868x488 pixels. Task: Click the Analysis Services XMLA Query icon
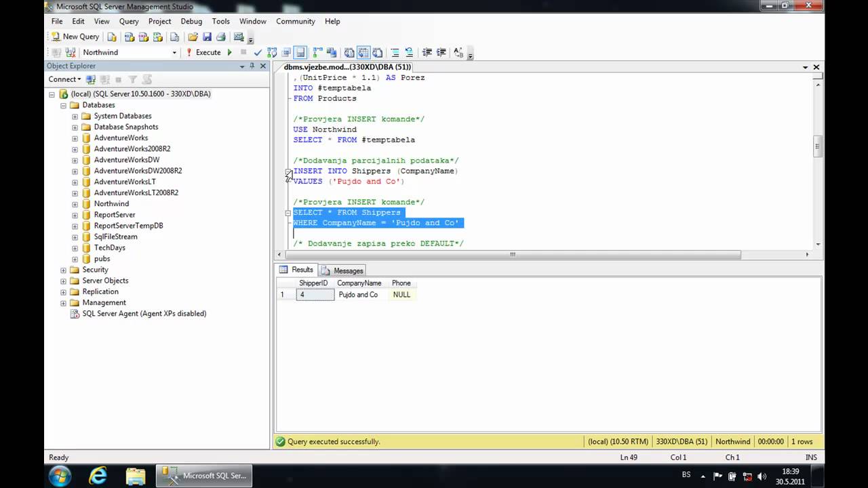(x=158, y=37)
